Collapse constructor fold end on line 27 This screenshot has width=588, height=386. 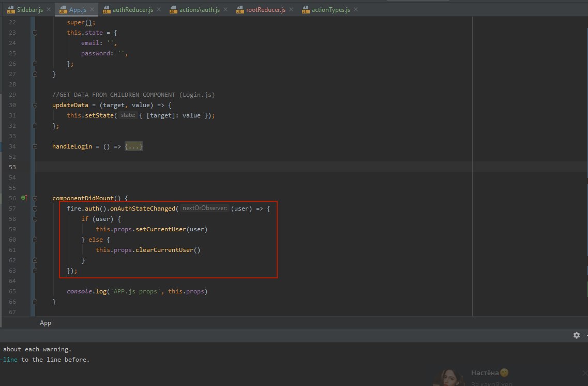35,75
